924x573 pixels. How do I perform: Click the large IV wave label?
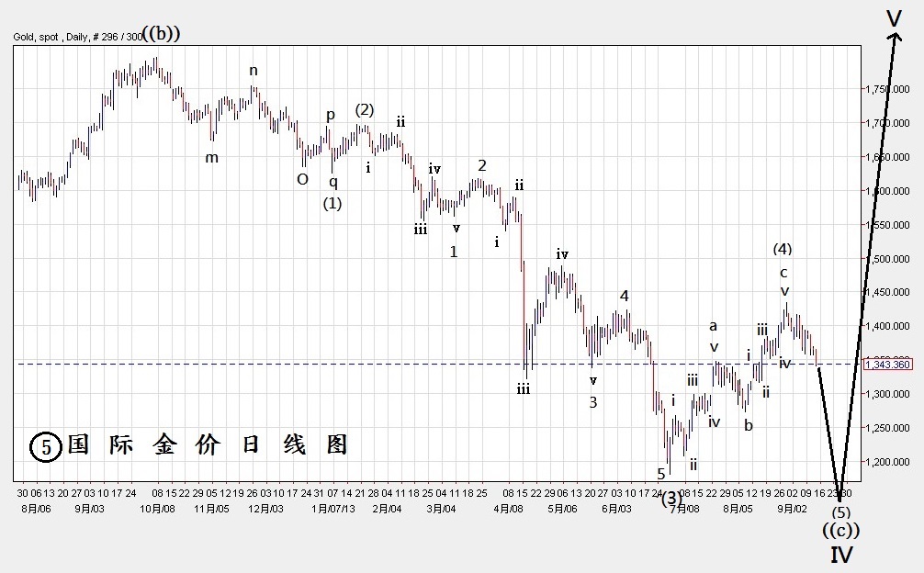click(841, 555)
